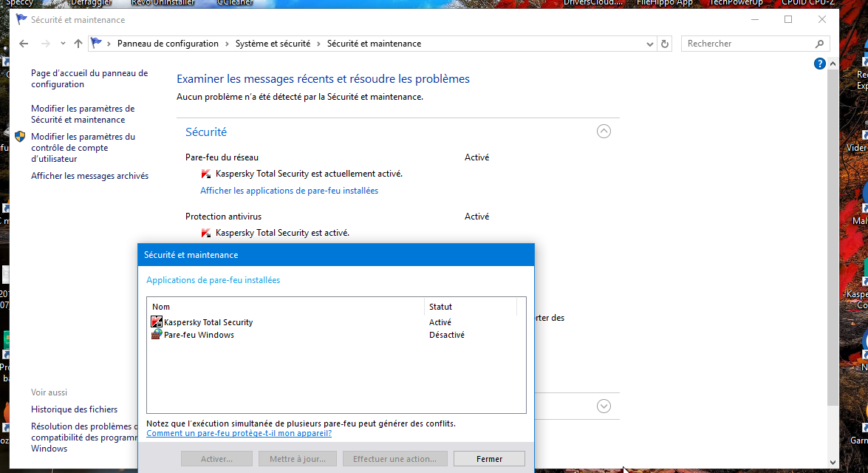Click the 'Mettre à jour...' button
Image resolution: width=868 pixels, height=473 pixels.
(x=297, y=459)
